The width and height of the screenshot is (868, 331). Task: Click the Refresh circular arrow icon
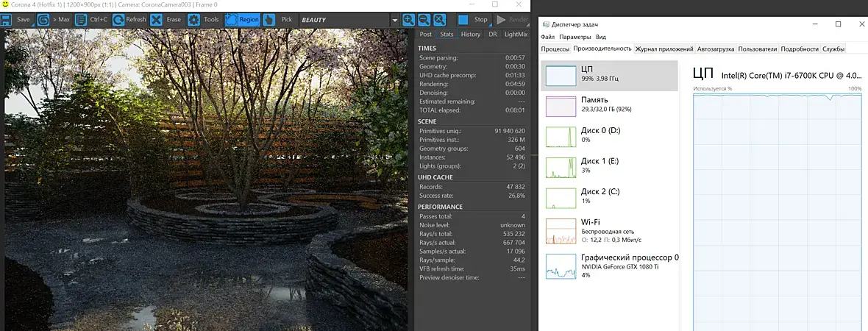pyautogui.click(x=118, y=20)
